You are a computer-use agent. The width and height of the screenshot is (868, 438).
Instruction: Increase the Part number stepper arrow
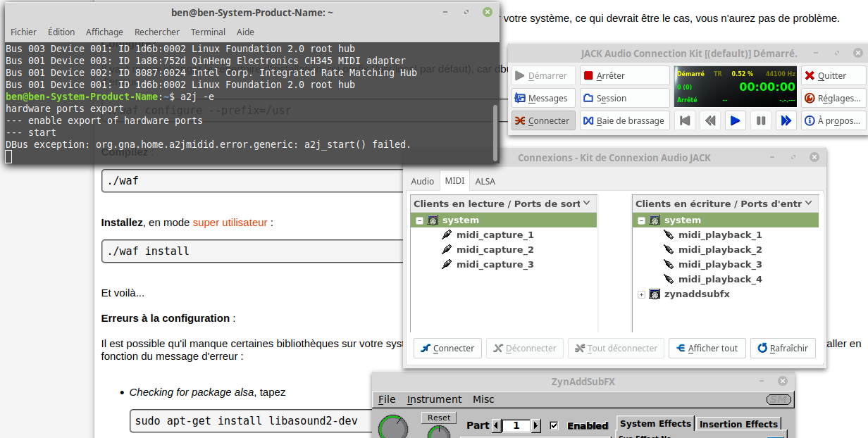[536, 425]
